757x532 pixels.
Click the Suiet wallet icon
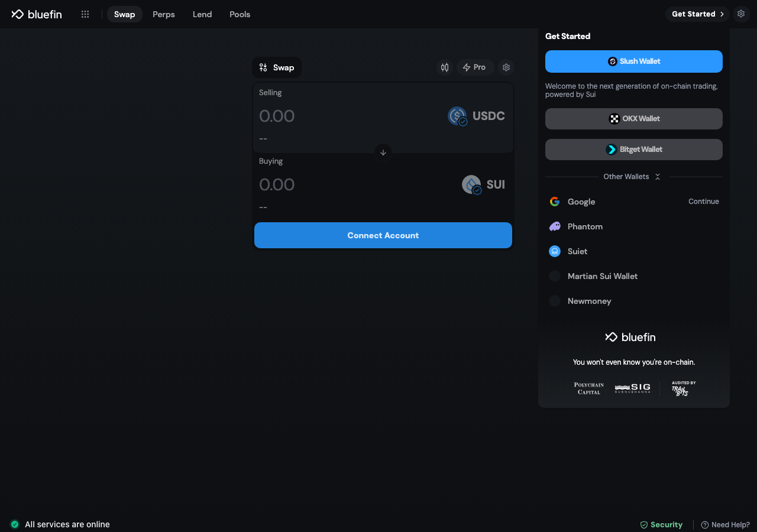coord(555,251)
